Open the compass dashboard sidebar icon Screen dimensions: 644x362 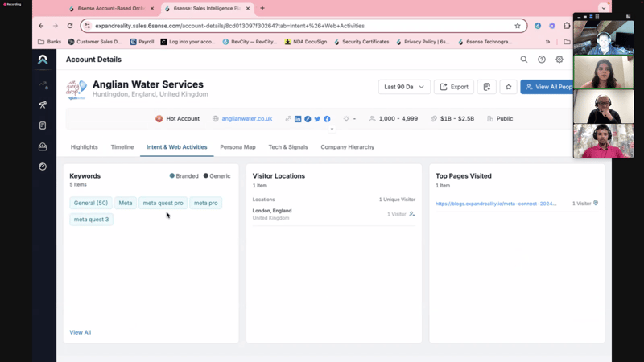pyautogui.click(x=43, y=167)
